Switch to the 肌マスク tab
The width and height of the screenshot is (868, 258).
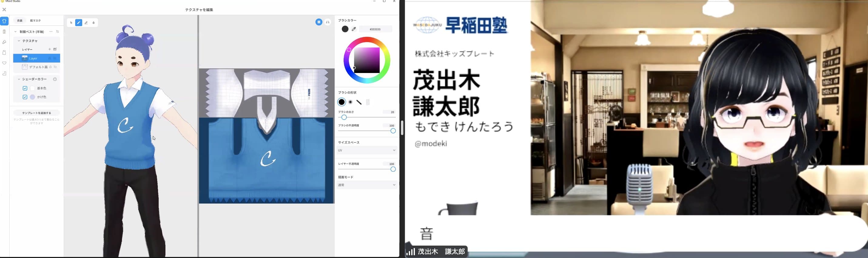[x=35, y=21]
